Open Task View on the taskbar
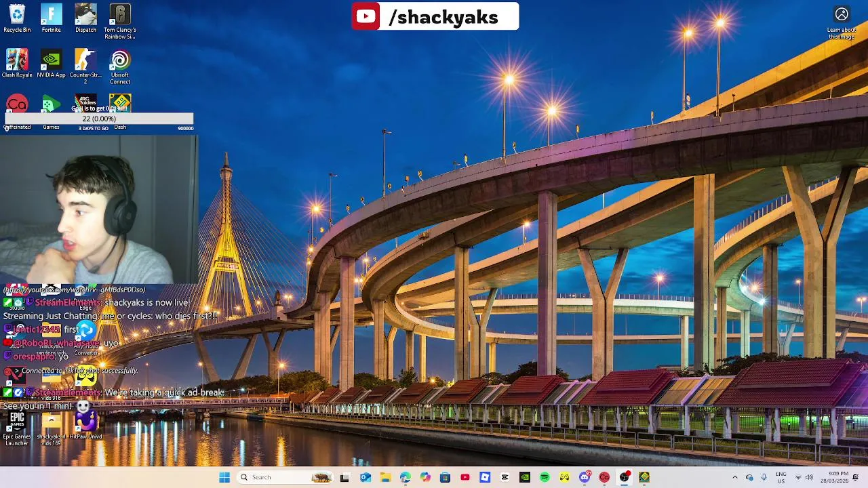Image resolution: width=868 pixels, height=488 pixels. (x=344, y=477)
